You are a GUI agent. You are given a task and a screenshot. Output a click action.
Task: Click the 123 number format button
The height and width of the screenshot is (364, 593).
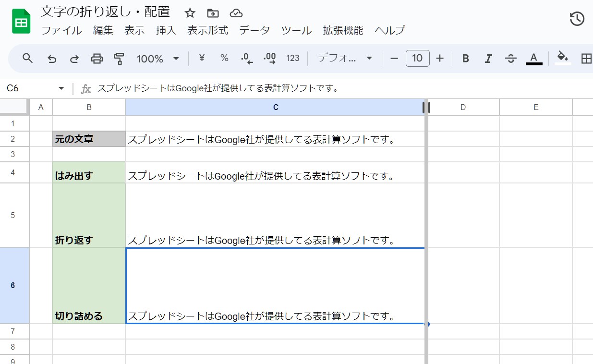[x=293, y=58]
